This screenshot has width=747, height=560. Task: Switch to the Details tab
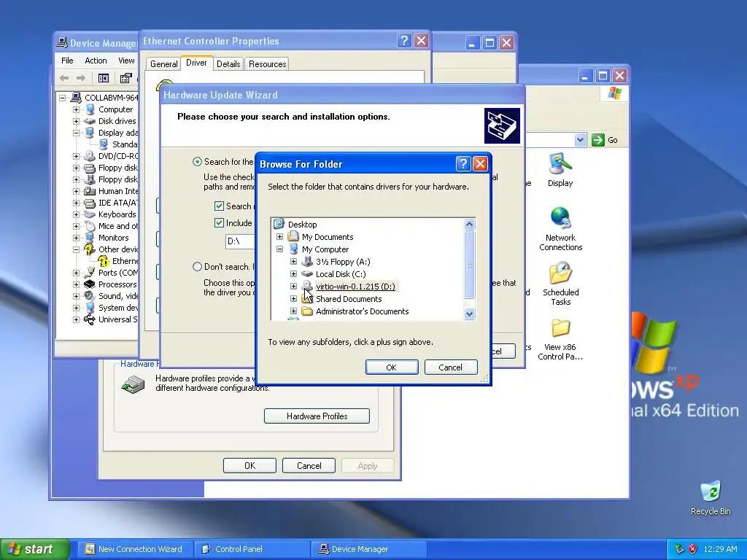pyautogui.click(x=228, y=64)
